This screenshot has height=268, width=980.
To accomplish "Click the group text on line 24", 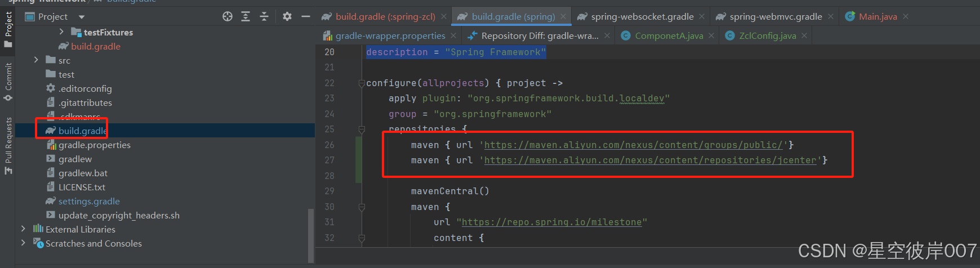I will 402,114.
